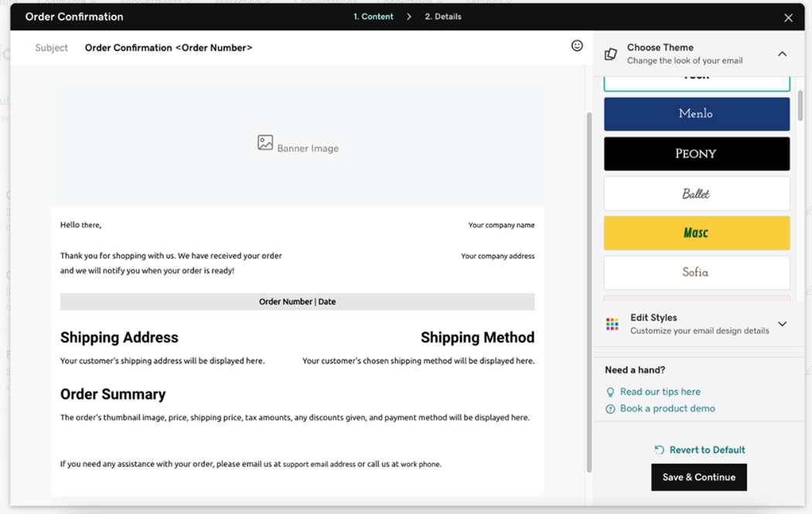
Task: Switch to the 2. Details step
Action: [443, 16]
